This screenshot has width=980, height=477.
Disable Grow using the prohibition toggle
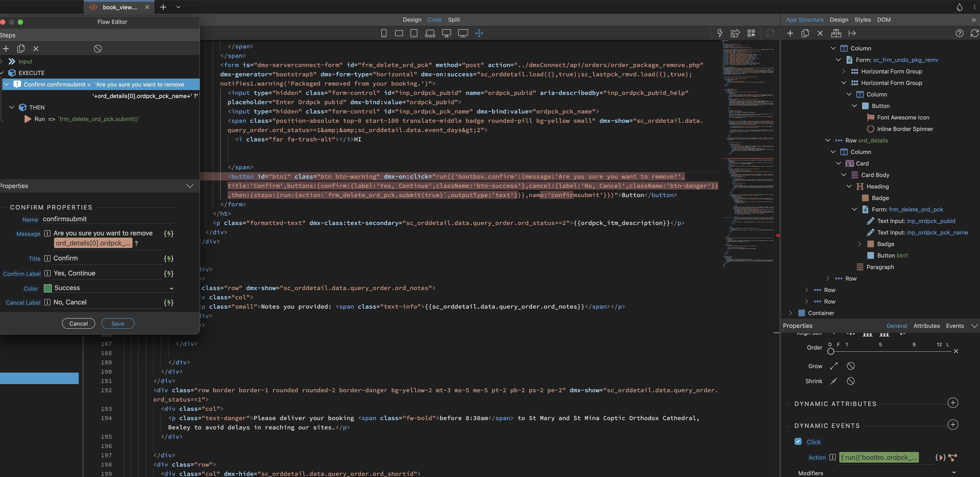tap(851, 365)
